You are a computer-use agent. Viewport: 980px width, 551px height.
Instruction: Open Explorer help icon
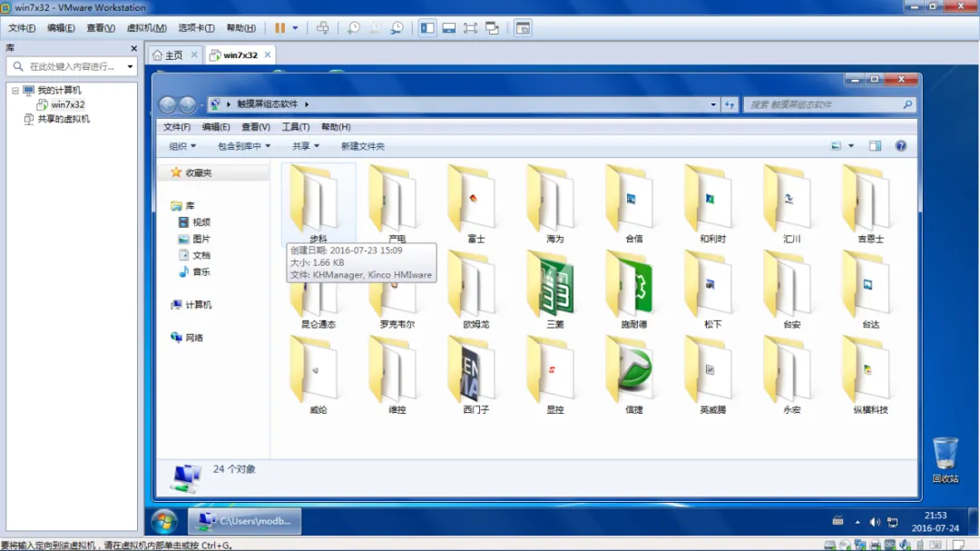click(x=901, y=146)
